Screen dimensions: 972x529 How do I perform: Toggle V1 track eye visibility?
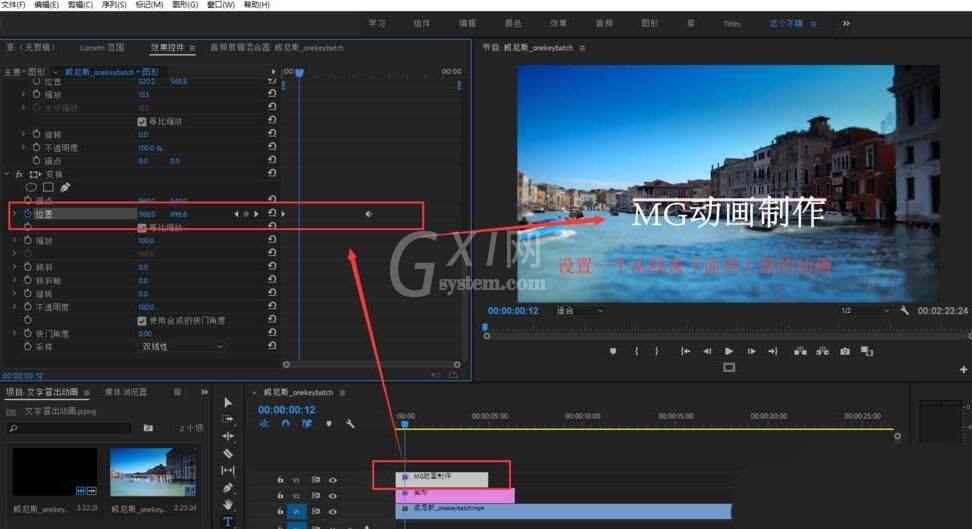333,512
